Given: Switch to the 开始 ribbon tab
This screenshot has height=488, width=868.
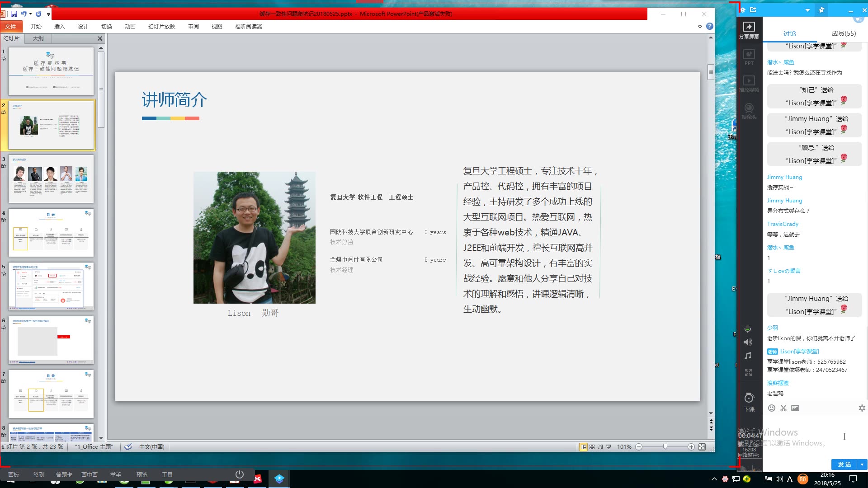Looking at the screenshot, I should [x=36, y=26].
